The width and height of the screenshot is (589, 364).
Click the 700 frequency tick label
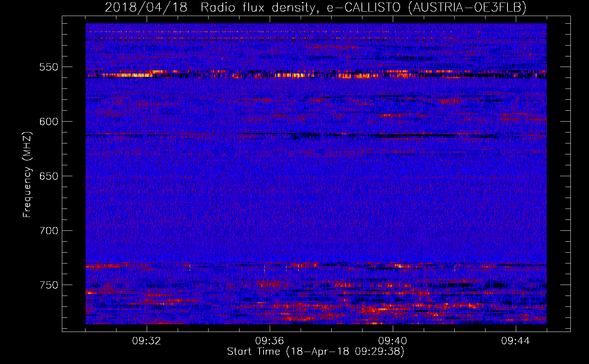click(x=49, y=231)
